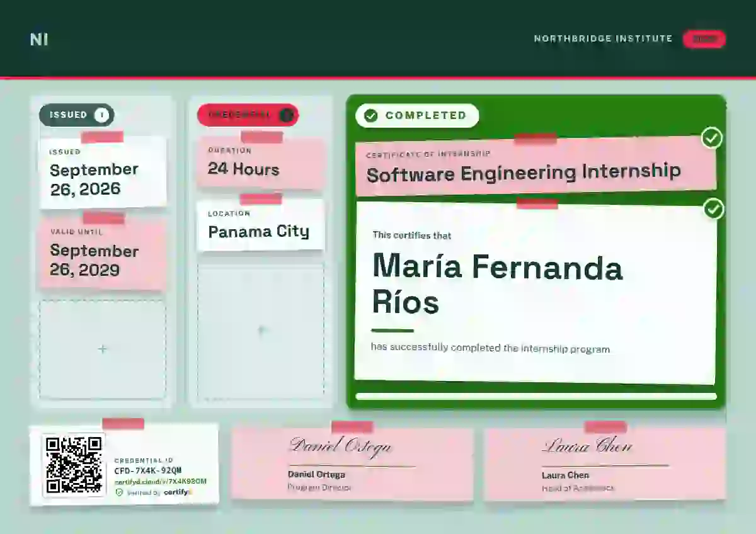Open the Issued September 26, 2026 card

[103, 172]
